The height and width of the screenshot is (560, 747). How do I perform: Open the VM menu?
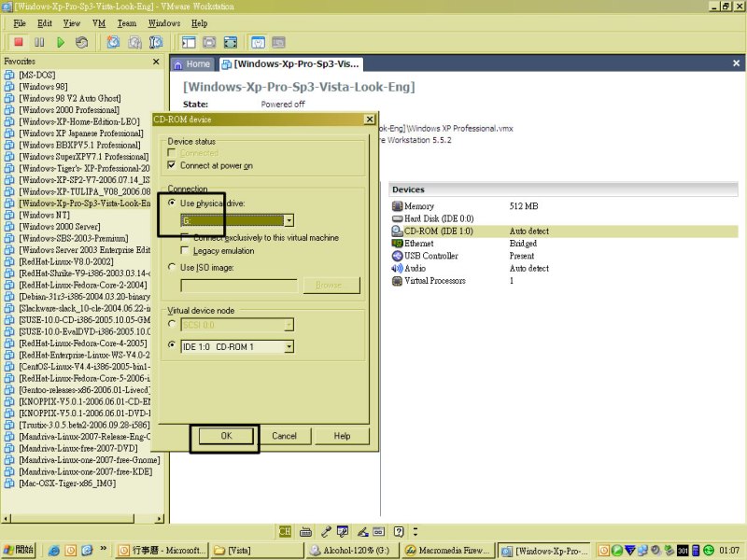click(99, 23)
